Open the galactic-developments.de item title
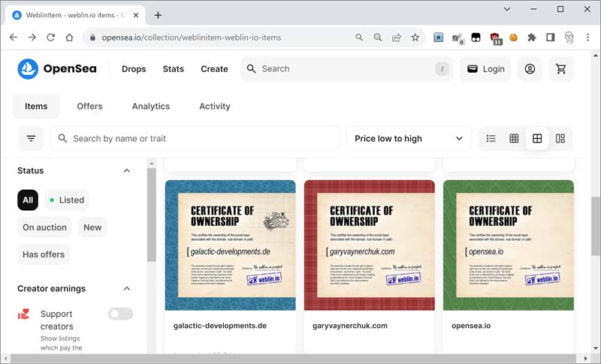 [220, 326]
